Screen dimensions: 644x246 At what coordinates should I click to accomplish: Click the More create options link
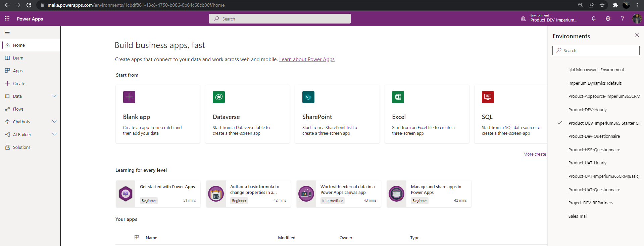tap(535, 154)
